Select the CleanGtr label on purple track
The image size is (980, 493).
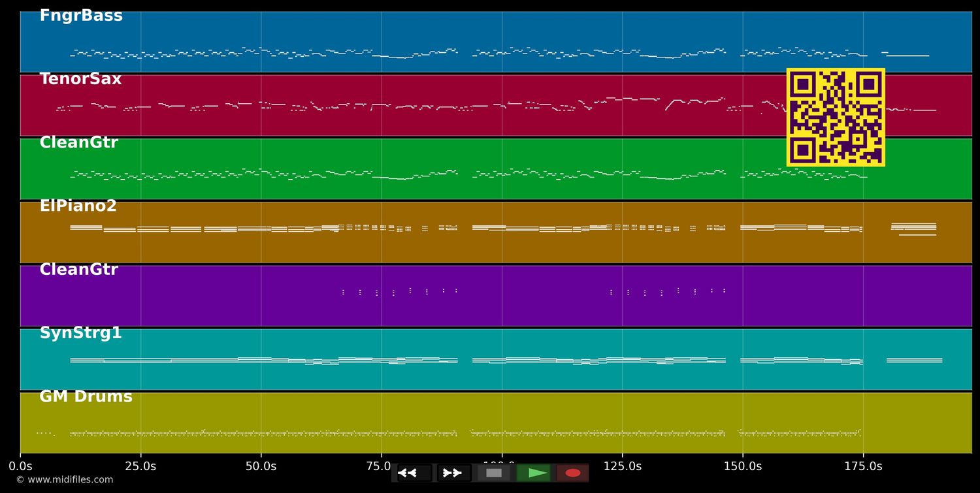(x=78, y=270)
